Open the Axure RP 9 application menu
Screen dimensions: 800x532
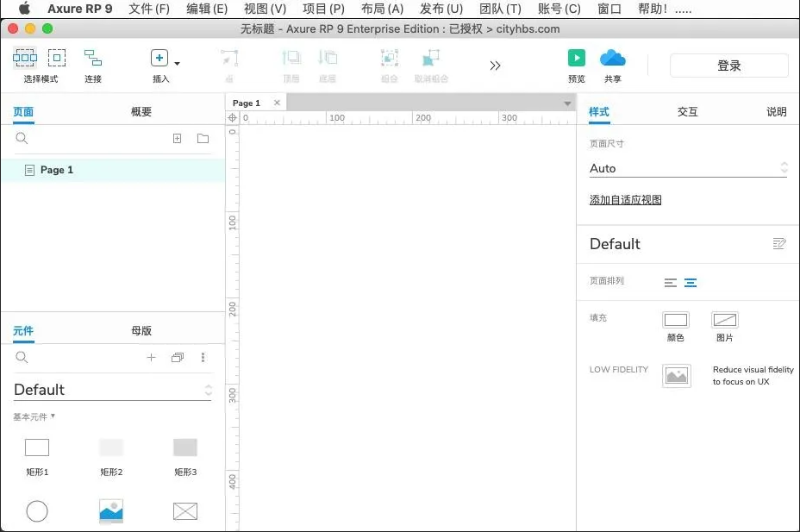pos(80,9)
